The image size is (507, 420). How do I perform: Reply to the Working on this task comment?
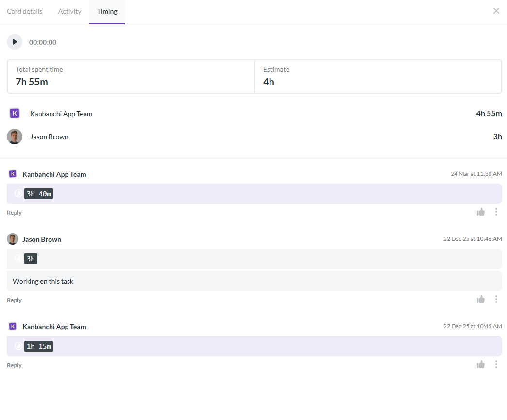pos(14,300)
